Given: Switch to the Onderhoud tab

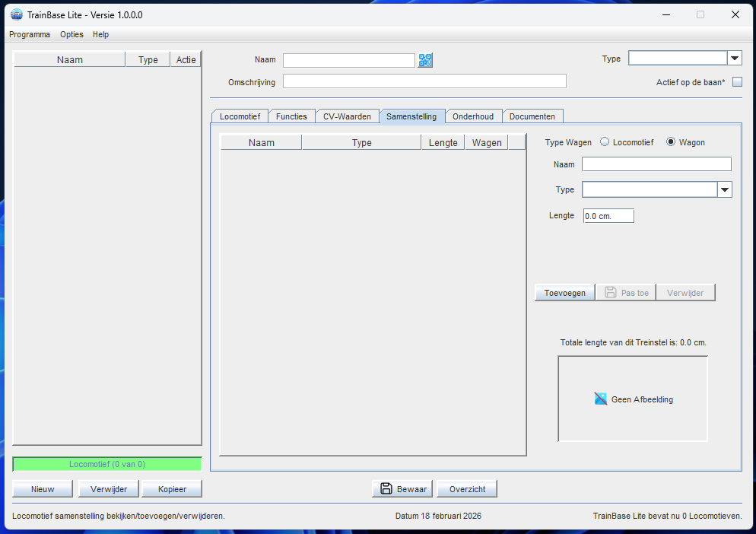Looking at the screenshot, I should coord(473,116).
